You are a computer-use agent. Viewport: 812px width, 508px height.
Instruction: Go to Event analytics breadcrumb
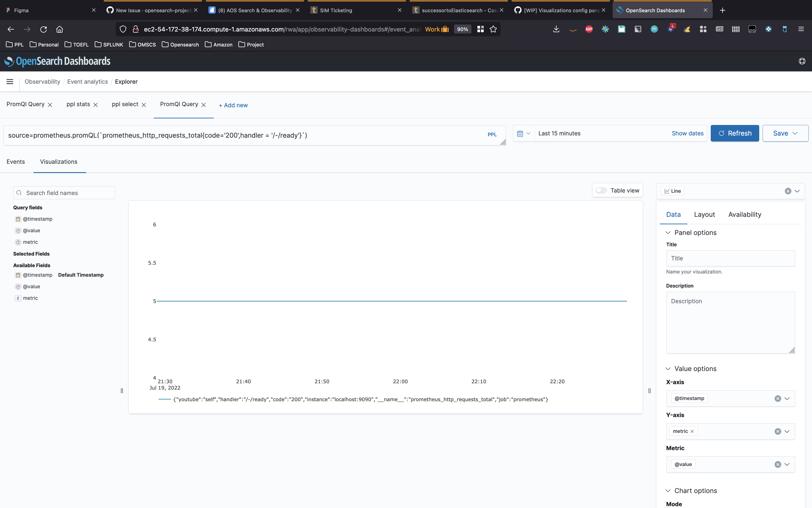tap(88, 82)
